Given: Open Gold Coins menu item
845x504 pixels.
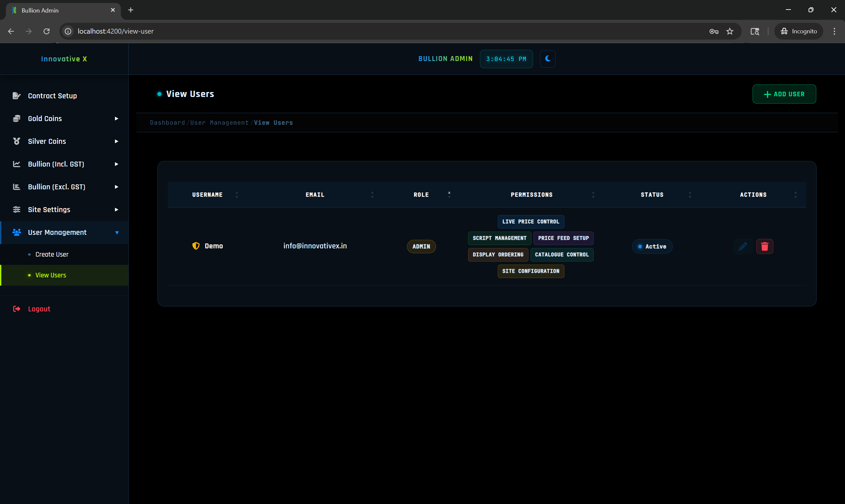Looking at the screenshot, I should click(x=64, y=118).
